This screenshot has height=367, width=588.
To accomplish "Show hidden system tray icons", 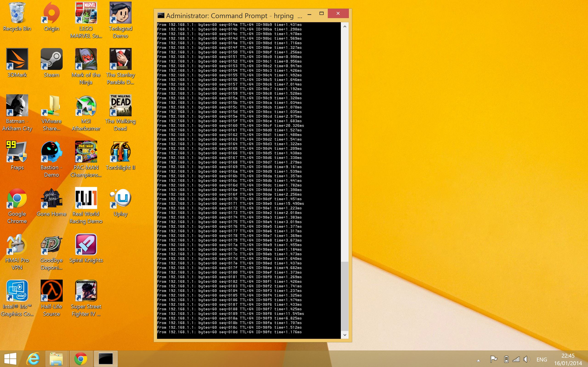I will 478,360.
